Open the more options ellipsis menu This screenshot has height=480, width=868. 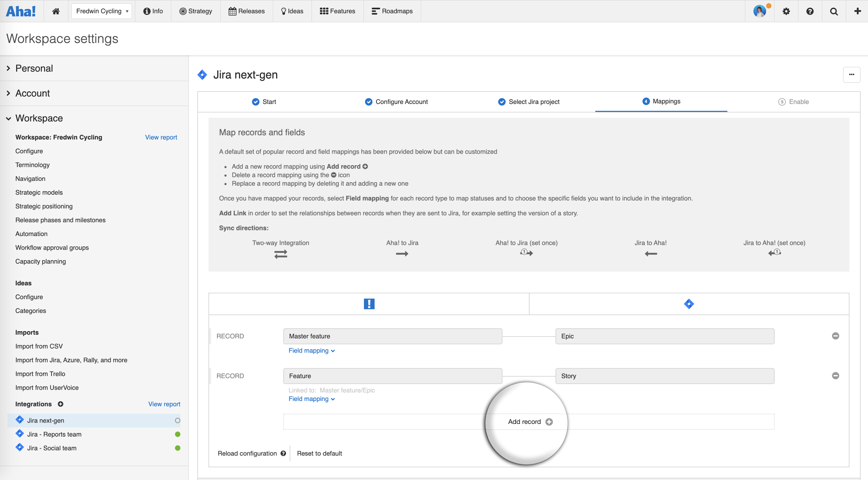pyautogui.click(x=852, y=74)
